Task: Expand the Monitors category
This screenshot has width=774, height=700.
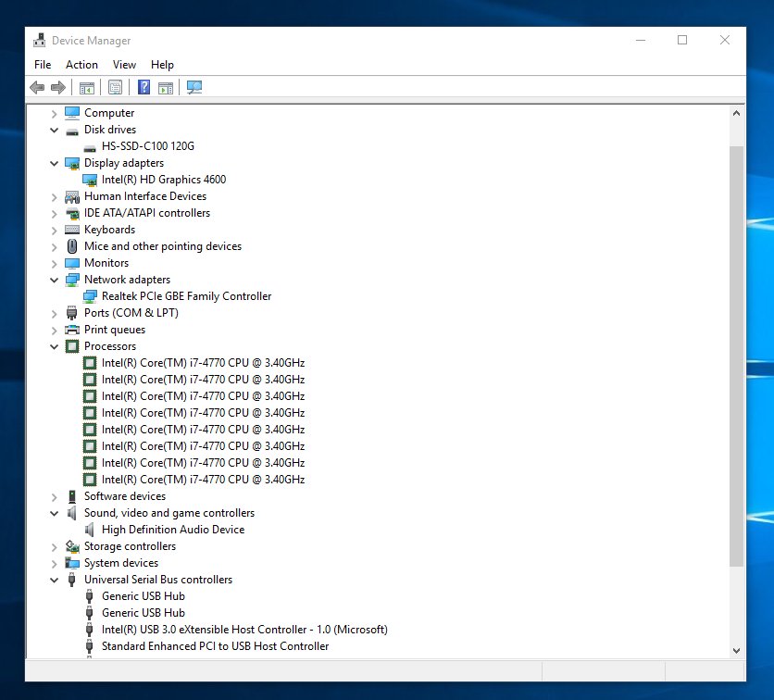Action: 55,263
